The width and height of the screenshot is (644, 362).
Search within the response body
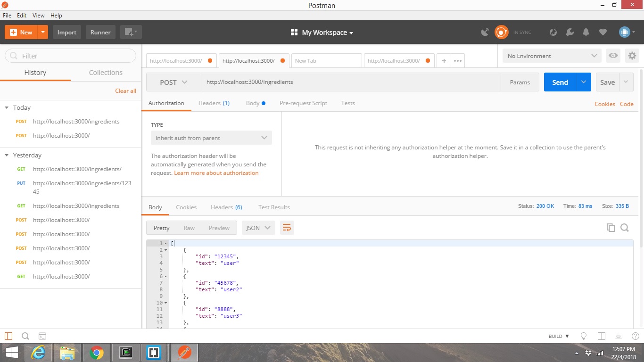pos(625,228)
